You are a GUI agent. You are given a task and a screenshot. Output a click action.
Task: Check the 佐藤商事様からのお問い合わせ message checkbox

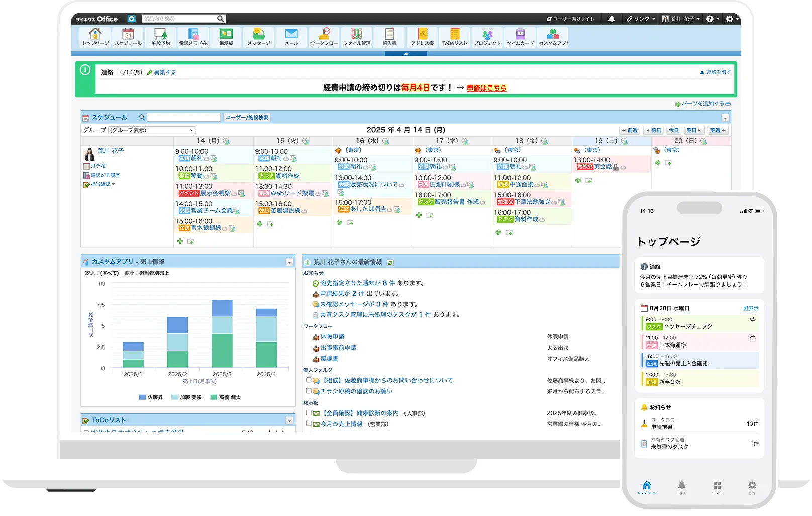309,380
